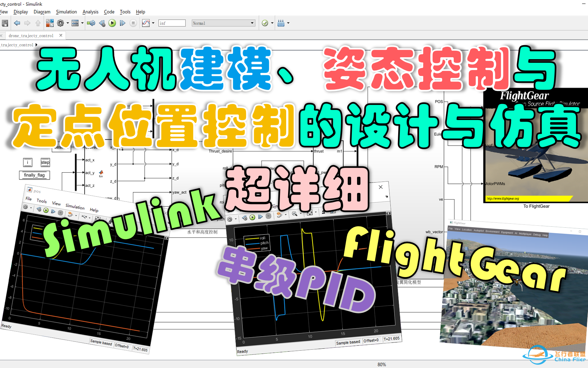Viewport: 588px width, 368px height.
Task: Update the diagram with refresh icon
Action: click(x=91, y=23)
